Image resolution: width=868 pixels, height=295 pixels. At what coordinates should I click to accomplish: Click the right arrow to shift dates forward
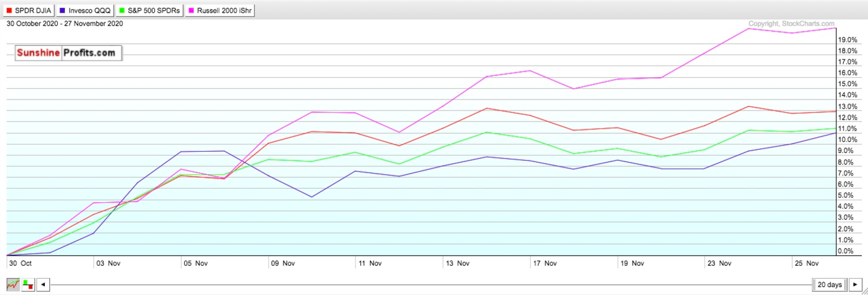[x=855, y=284]
